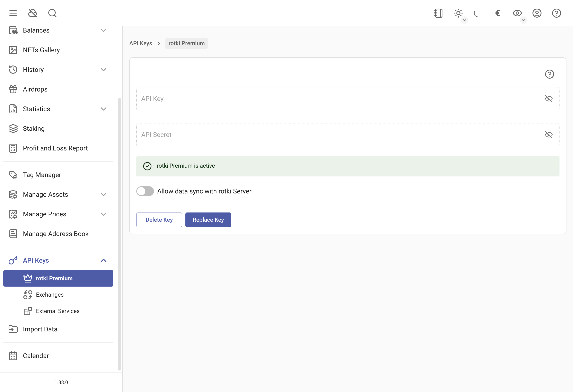
Task: Expand the Statistics submenu chevron
Action: tap(104, 109)
